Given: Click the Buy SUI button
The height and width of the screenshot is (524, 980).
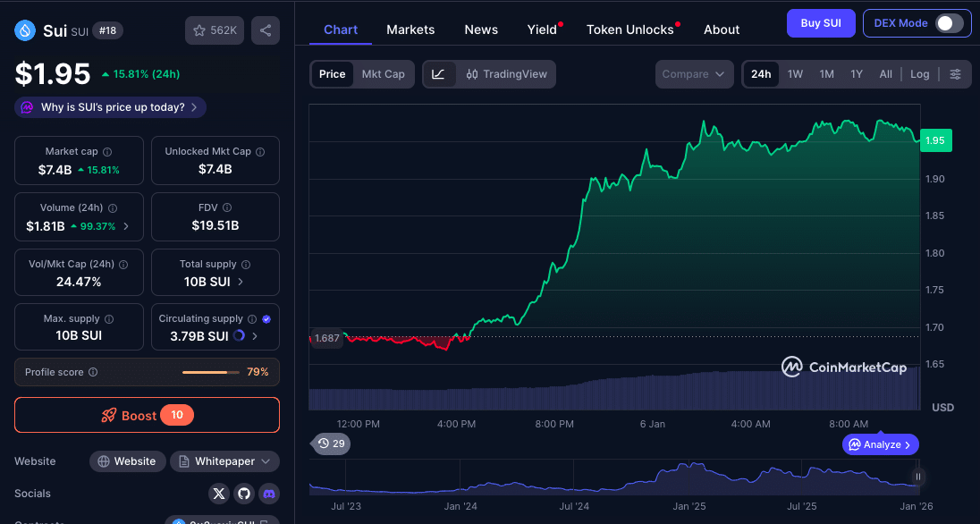Looking at the screenshot, I should [x=820, y=22].
